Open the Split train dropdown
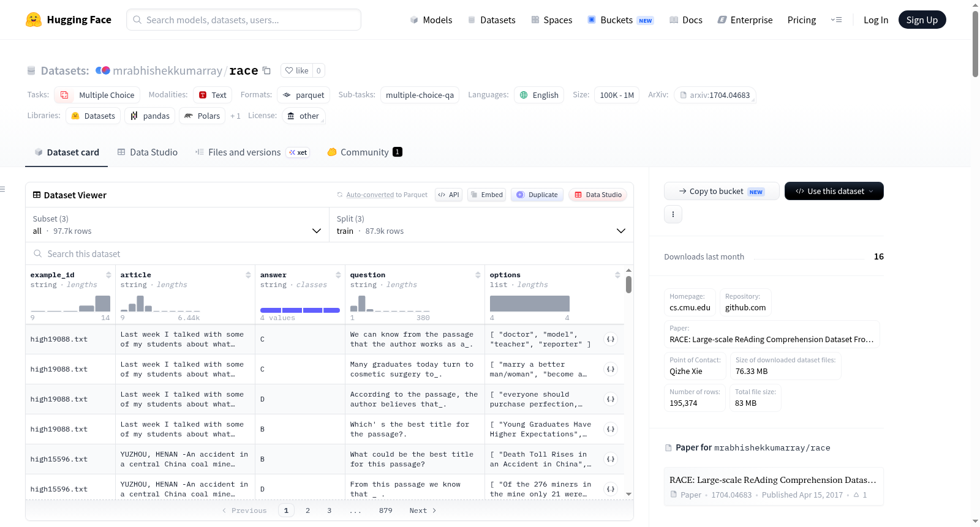Screen dimensions: 980x527 point(481,225)
